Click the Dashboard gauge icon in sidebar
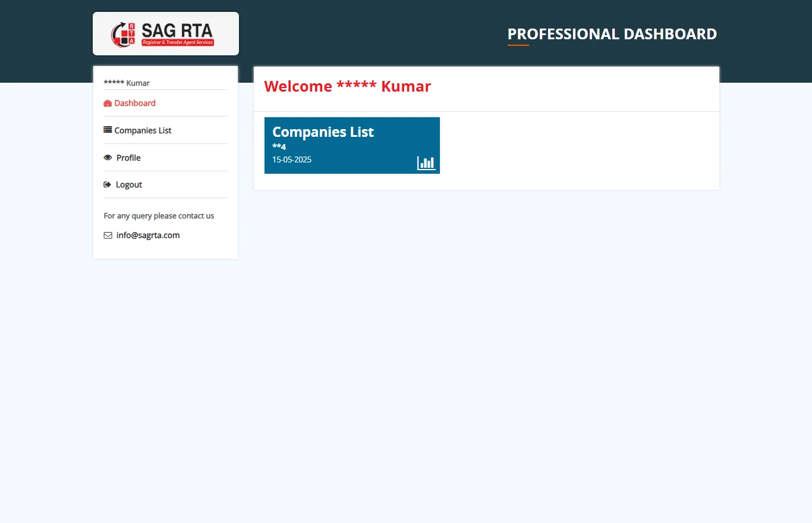This screenshot has width=812, height=523. 108,104
